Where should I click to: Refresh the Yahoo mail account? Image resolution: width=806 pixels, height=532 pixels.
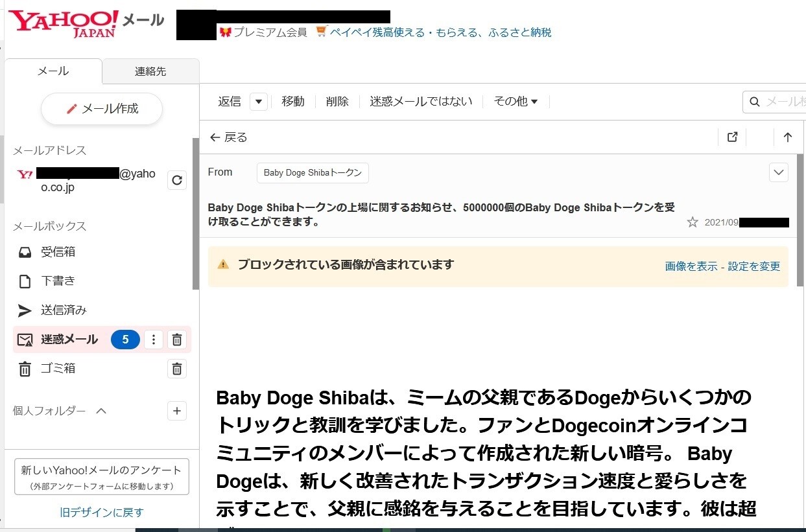click(176, 180)
